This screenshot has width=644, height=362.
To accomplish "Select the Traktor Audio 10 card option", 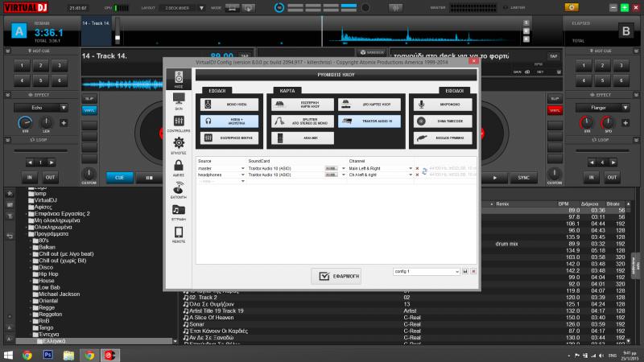I will coord(368,120).
